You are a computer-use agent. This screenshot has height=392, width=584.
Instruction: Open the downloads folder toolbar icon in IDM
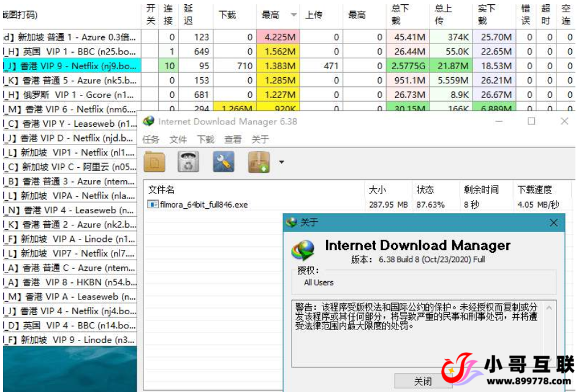point(154,161)
